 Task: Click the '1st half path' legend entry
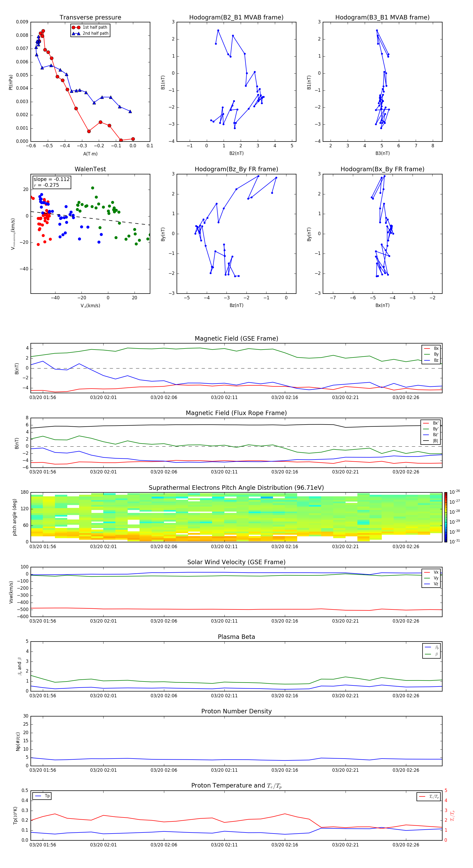click(x=90, y=27)
